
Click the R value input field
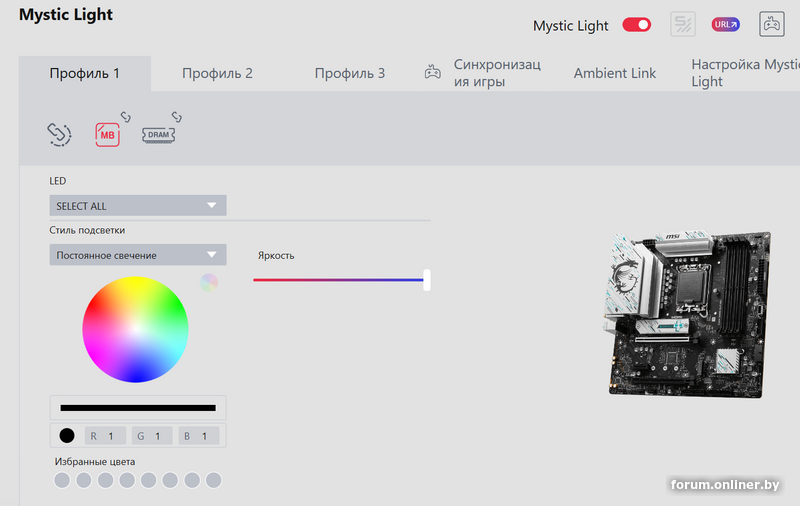[x=106, y=436]
